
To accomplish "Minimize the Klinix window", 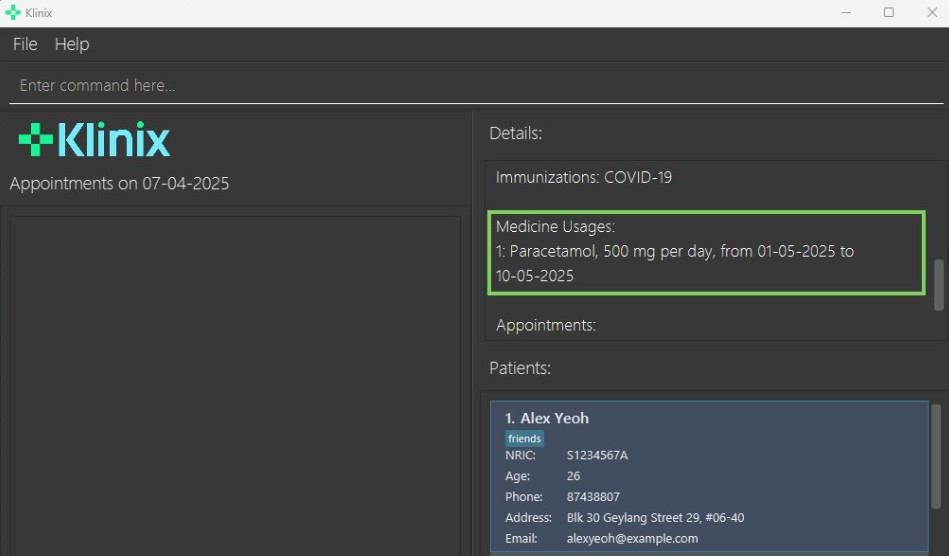I will click(846, 13).
